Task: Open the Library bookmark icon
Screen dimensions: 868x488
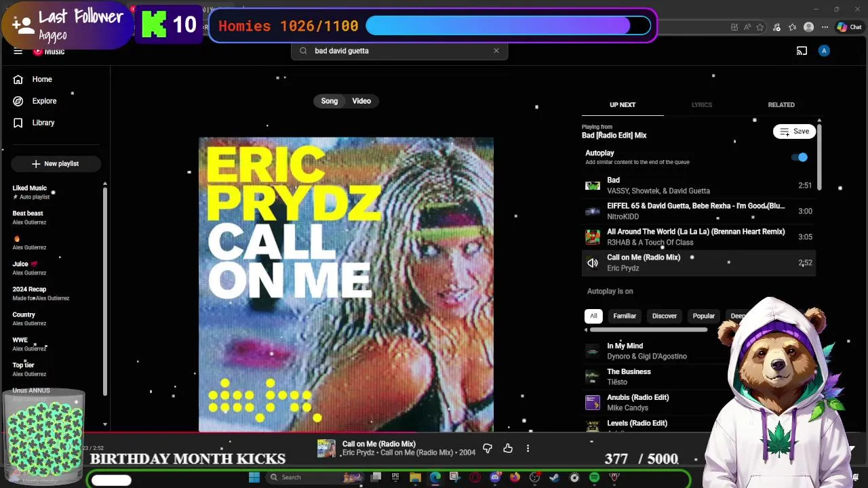Action: 18,123
